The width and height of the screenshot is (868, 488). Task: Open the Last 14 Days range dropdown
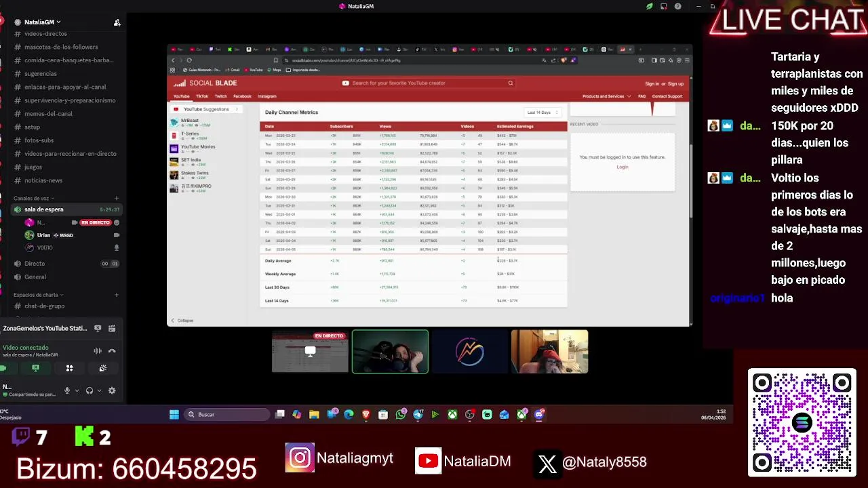(542, 113)
